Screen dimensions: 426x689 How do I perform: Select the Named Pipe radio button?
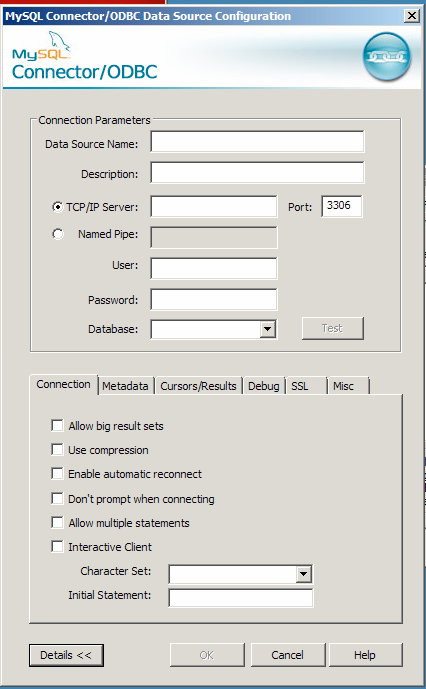[58, 234]
